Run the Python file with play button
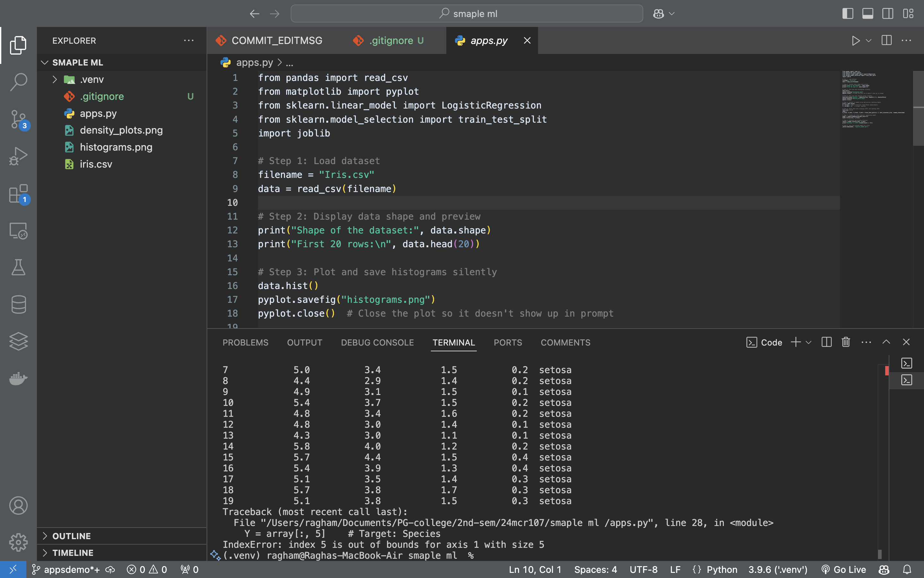 click(856, 40)
